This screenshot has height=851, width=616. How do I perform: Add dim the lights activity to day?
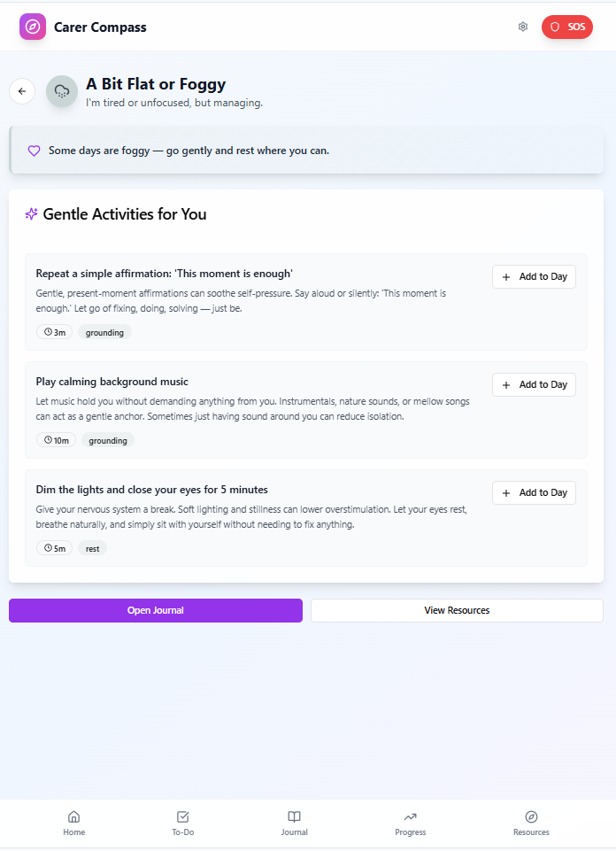(534, 492)
